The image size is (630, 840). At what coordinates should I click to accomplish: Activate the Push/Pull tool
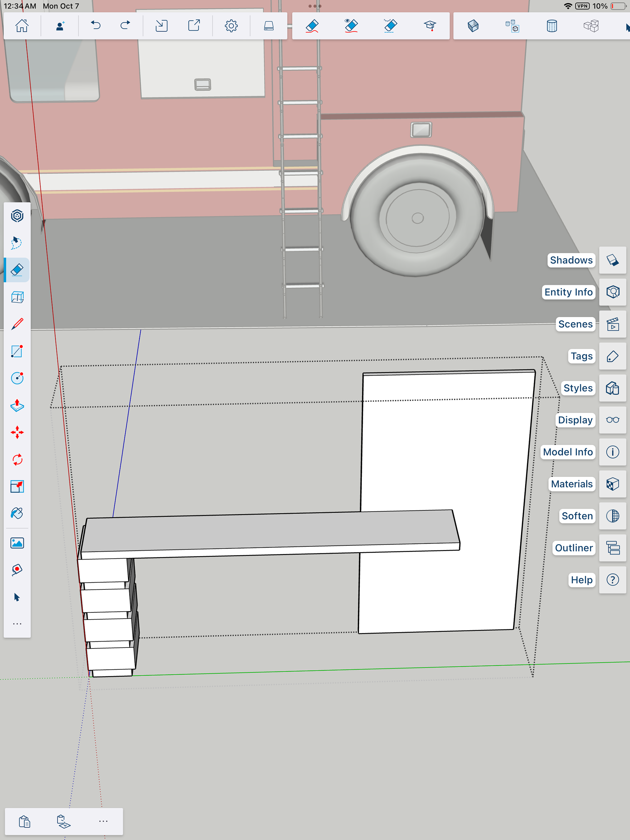17,405
